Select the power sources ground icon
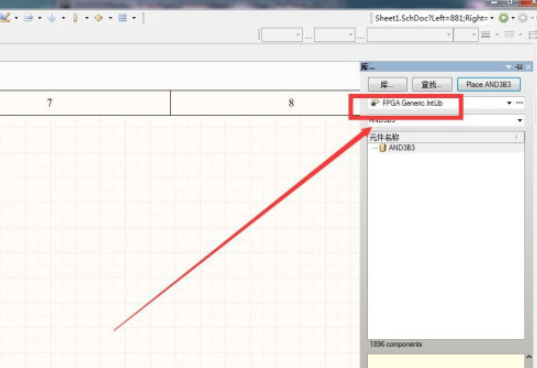 (x=52, y=18)
